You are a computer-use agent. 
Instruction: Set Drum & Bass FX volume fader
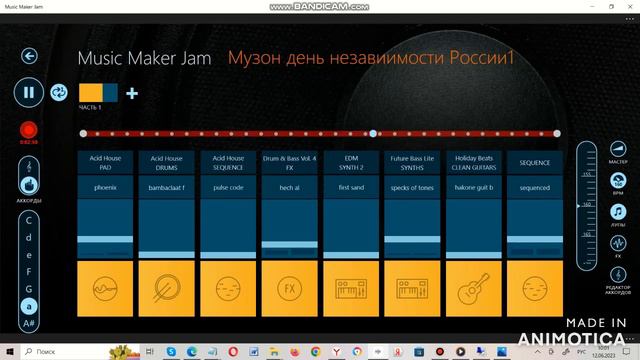coord(289,244)
